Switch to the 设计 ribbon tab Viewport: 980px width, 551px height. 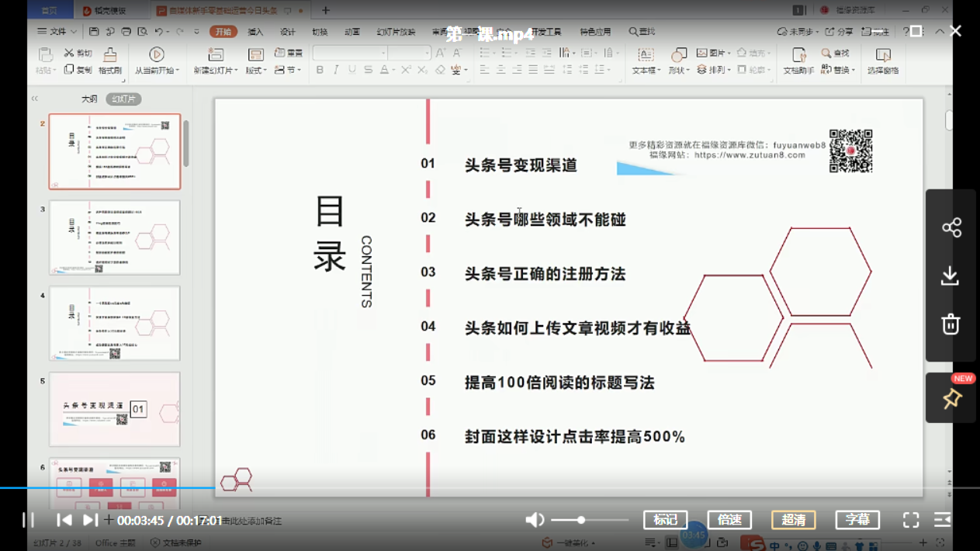pos(288,32)
